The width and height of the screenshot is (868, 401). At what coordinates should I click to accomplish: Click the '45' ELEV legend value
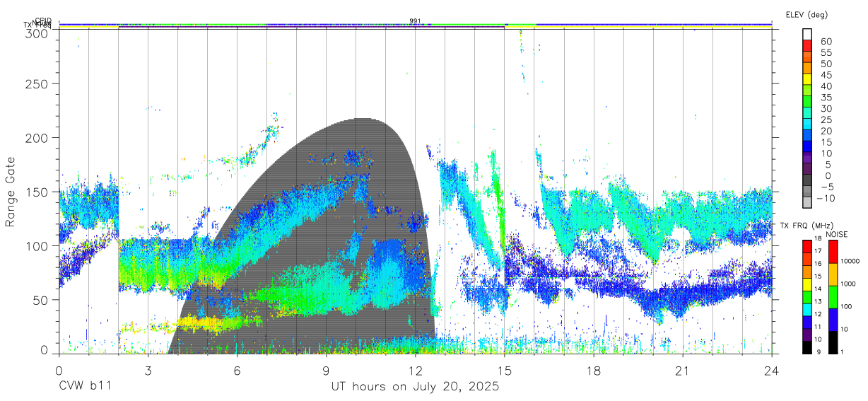coord(825,75)
